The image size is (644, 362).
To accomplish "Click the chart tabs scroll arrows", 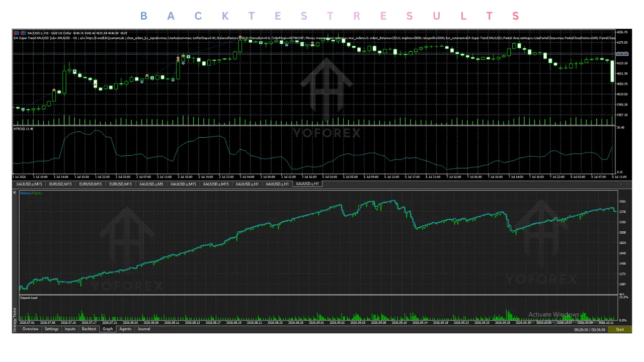I will coord(624,184).
